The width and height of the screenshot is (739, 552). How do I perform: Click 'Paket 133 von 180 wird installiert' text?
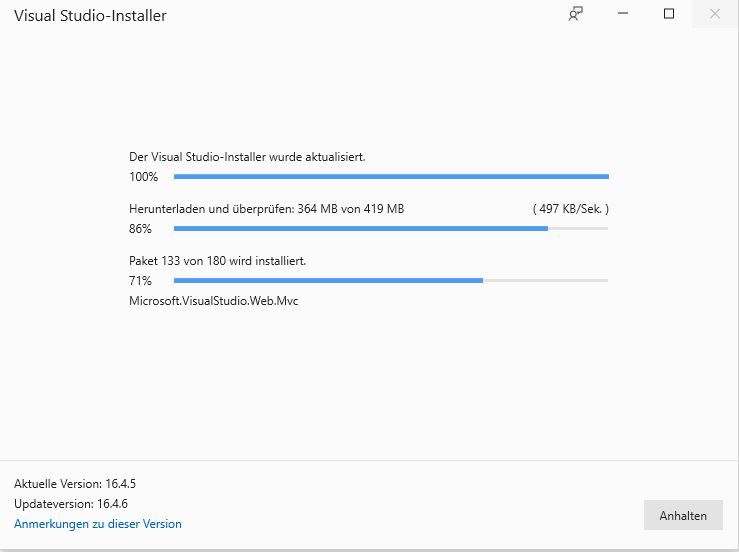pyautogui.click(x=217, y=261)
